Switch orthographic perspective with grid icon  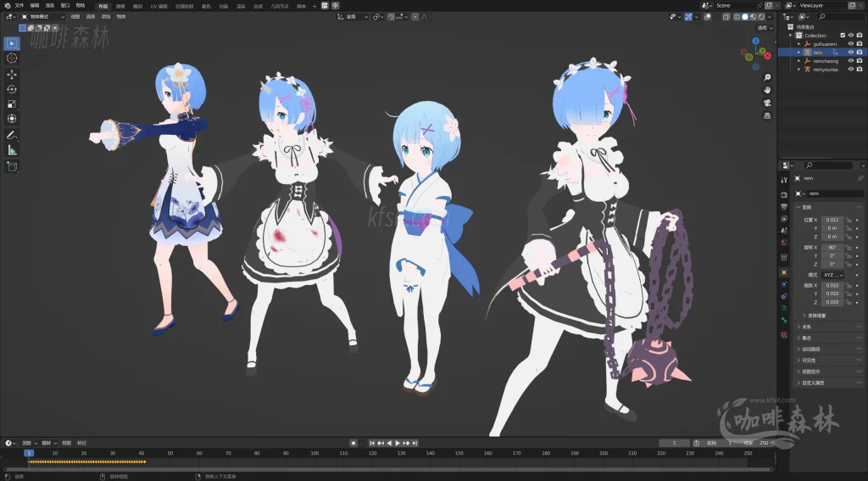766,115
